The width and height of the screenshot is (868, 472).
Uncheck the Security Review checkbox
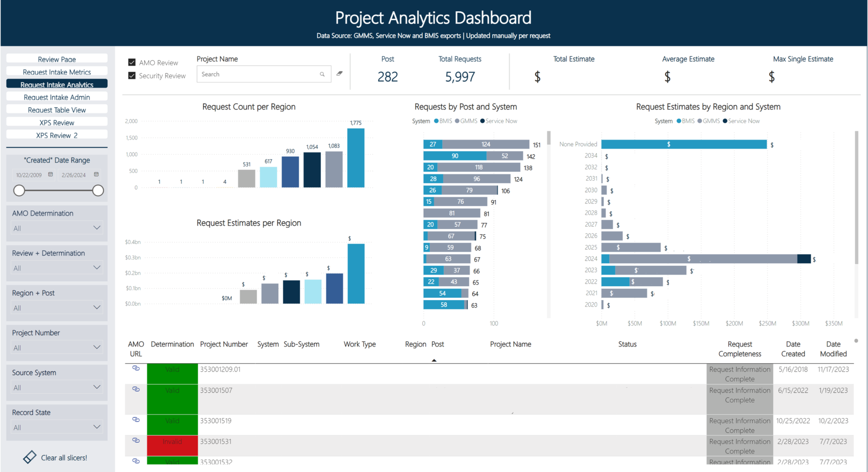coord(132,76)
